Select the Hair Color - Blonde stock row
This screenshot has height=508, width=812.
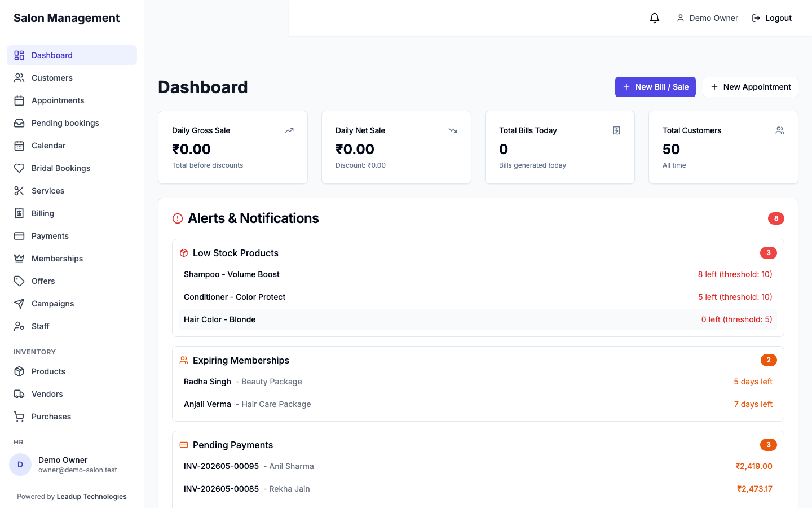coord(478,319)
